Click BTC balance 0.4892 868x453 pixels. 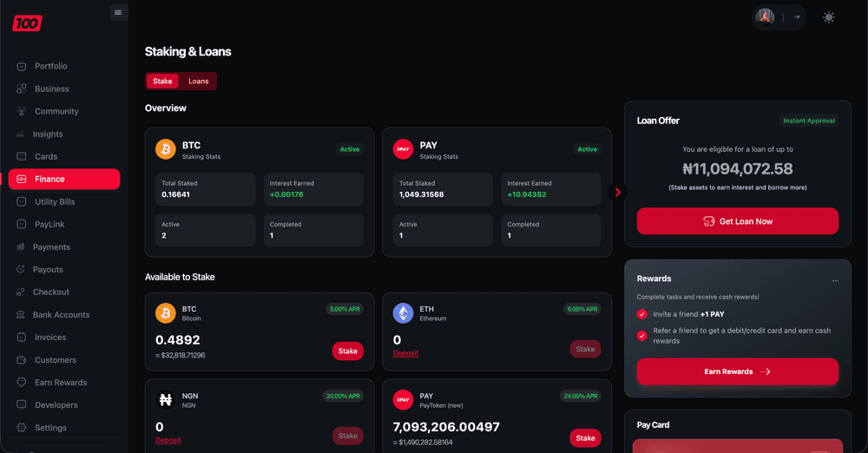click(178, 340)
